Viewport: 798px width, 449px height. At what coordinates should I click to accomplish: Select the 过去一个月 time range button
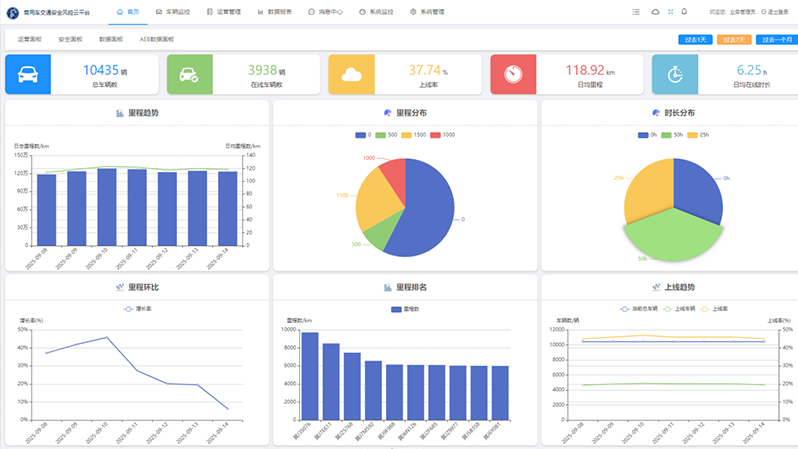776,40
